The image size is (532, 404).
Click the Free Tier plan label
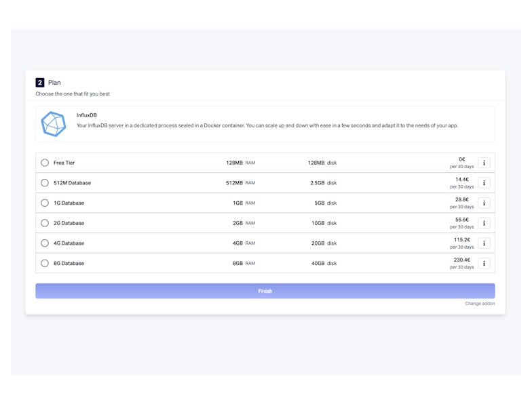(x=64, y=163)
